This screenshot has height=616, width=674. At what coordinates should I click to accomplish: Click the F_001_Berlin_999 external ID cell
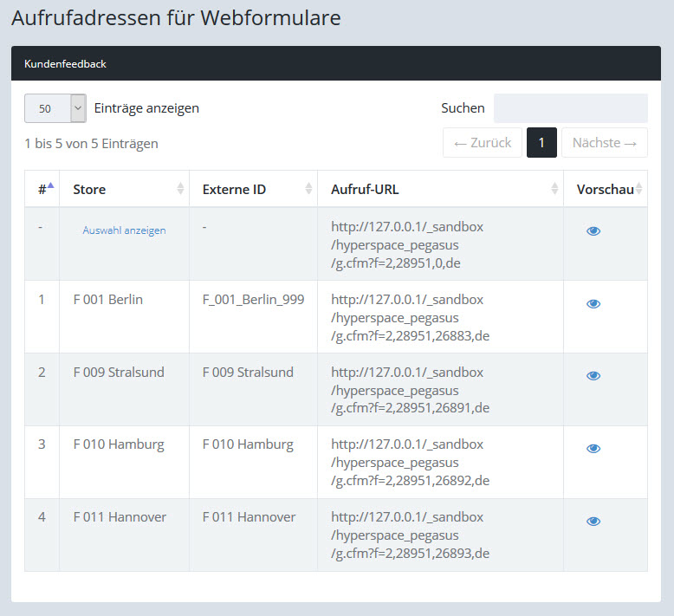coord(253,300)
